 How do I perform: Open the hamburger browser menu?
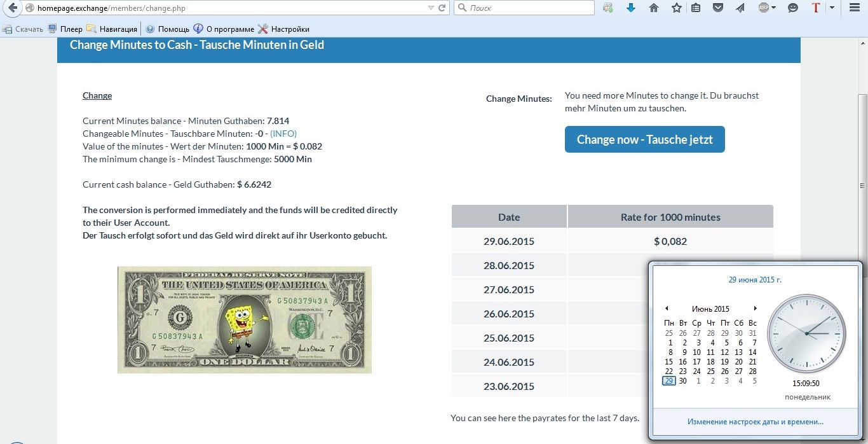point(853,8)
